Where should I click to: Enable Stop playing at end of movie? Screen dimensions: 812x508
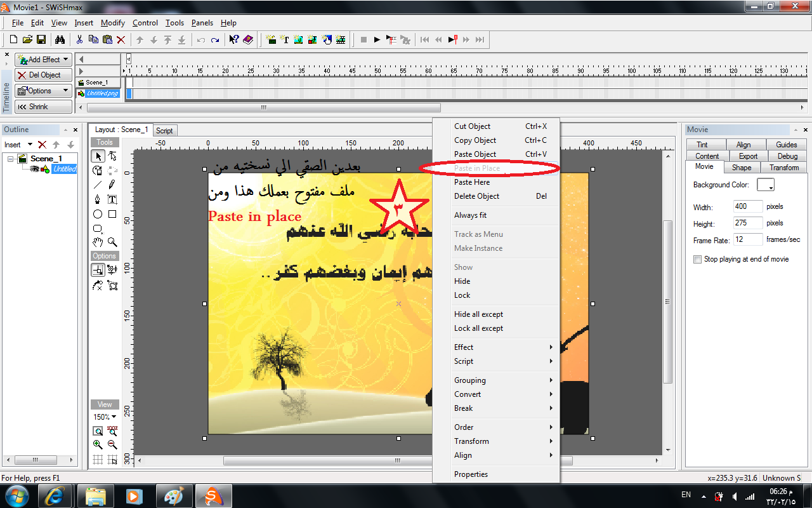[698, 259]
